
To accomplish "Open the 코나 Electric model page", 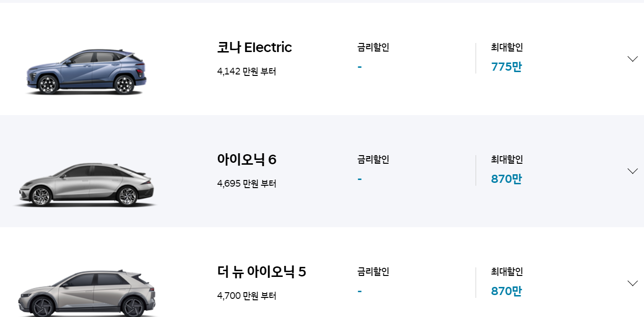I will (254, 47).
